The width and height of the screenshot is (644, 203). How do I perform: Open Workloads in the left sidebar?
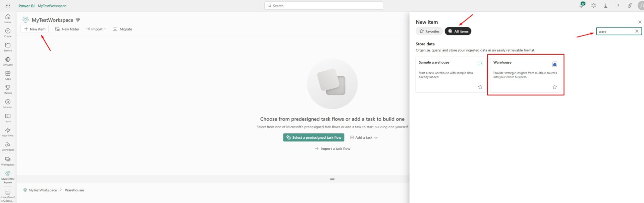[8, 146]
